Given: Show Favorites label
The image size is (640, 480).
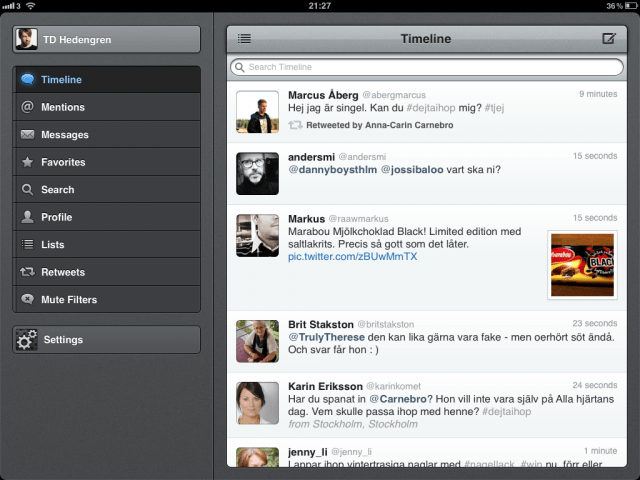Looking at the screenshot, I should 63,162.
